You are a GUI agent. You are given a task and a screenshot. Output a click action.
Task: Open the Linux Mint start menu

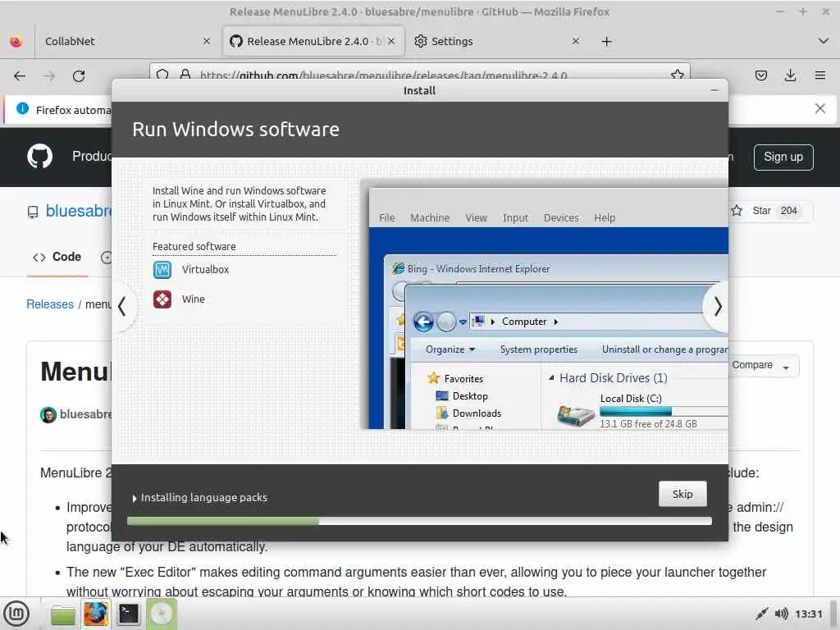[16, 614]
